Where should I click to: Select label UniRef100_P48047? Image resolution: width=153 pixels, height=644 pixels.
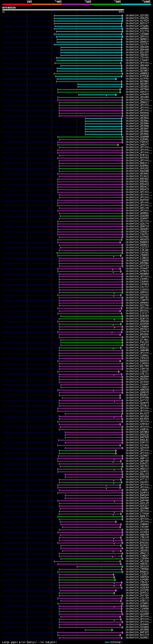tap(137, 142)
